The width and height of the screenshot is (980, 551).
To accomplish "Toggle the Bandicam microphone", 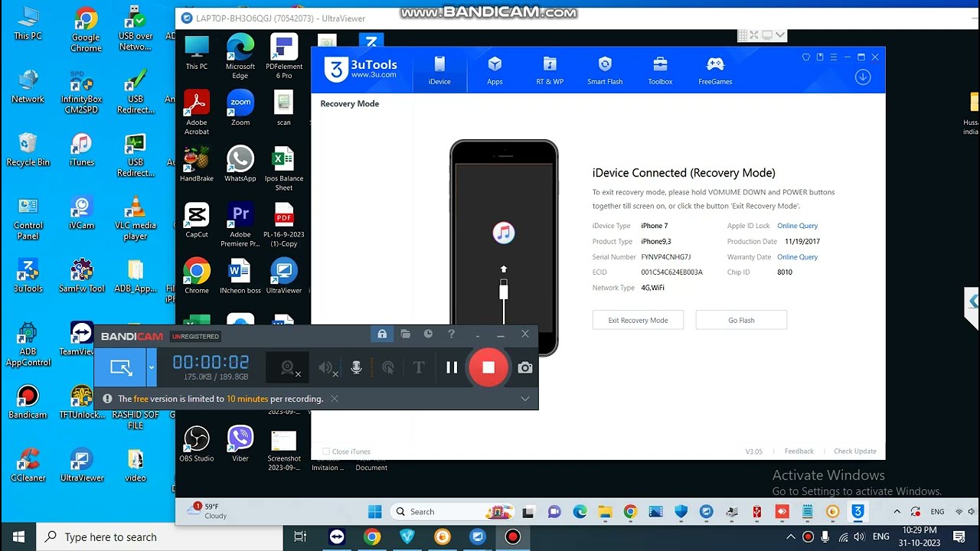I will pyautogui.click(x=356, y=368).
